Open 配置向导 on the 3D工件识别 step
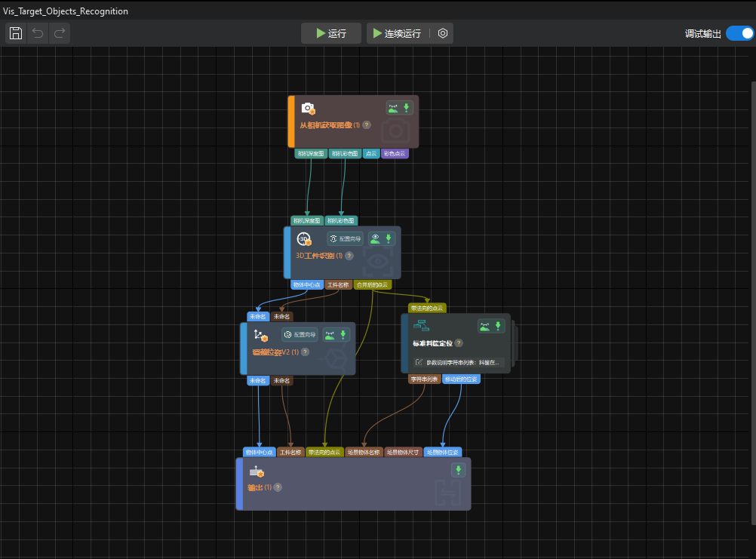The width and height of the screenshot is (756, 559). click(345, 239)
